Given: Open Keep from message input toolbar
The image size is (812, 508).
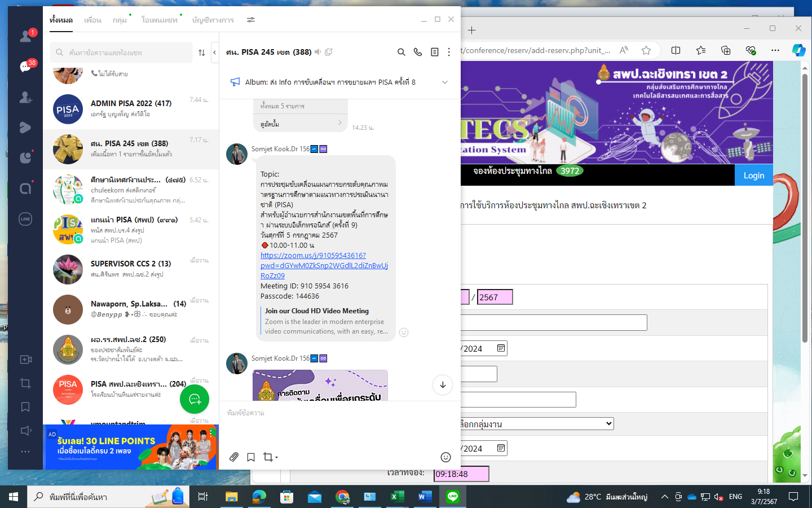Looking at the screenshot, I should pyautogui.click(x=251, y=457).
